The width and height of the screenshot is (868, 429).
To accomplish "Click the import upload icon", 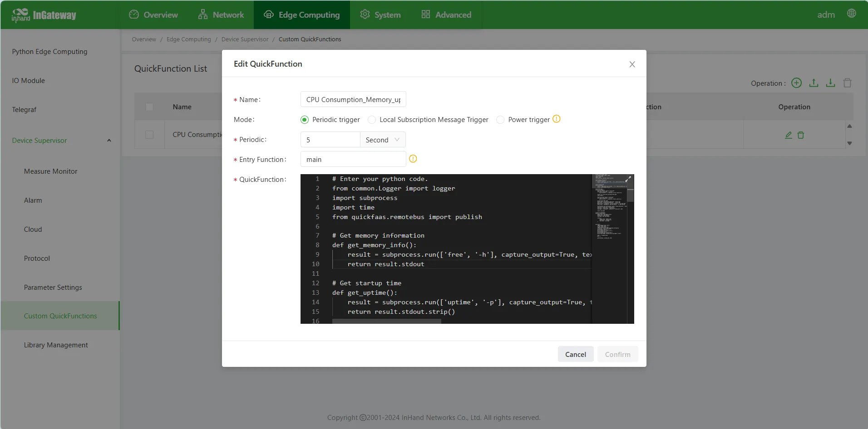I will tap(814, 83).
